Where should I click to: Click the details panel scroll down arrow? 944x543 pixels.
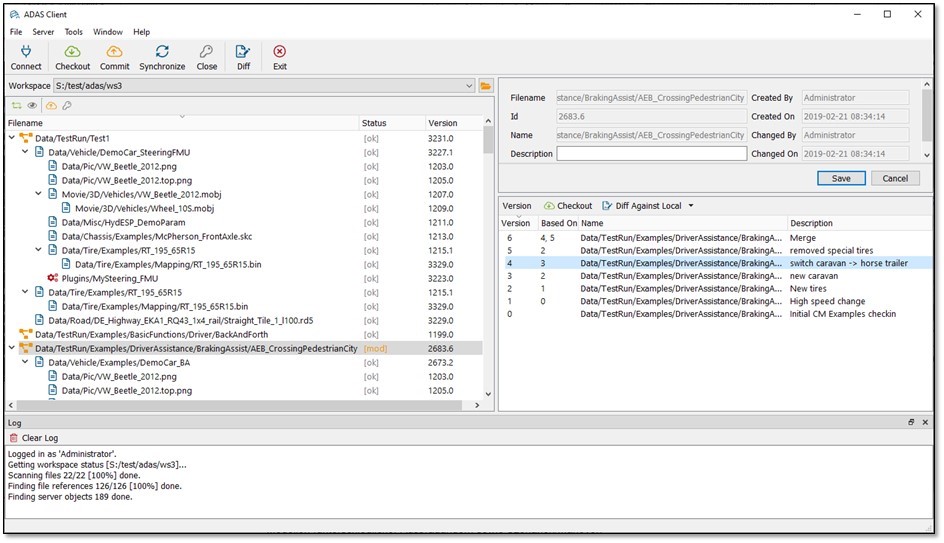click(x=927, y=155)
